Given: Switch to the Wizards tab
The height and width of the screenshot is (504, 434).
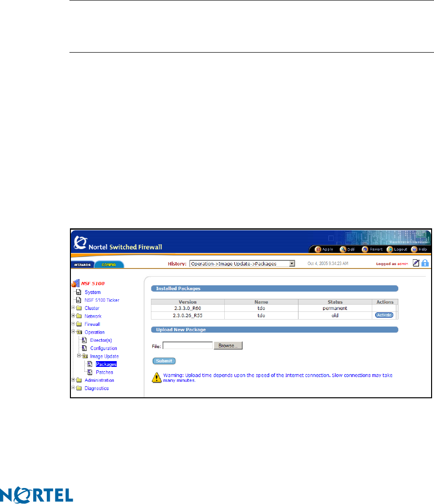Looking at the screenshot, I should point(82,265).
